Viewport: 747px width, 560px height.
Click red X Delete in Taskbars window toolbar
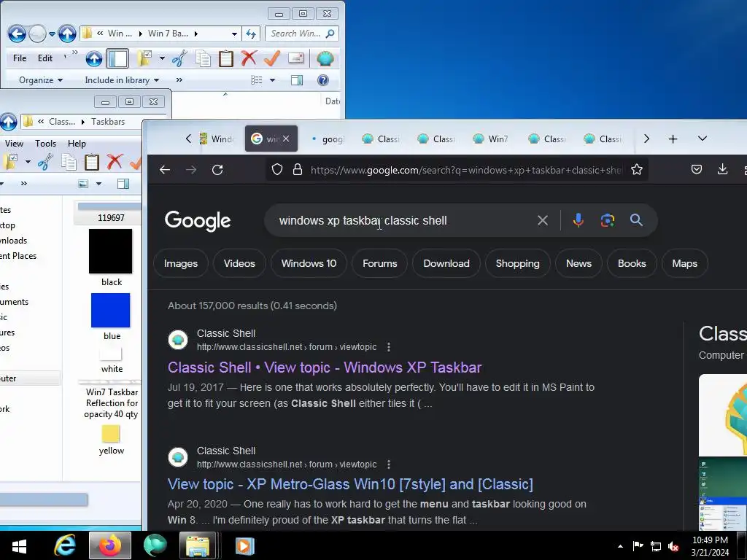pyautogui.click(x=115, y=163)
